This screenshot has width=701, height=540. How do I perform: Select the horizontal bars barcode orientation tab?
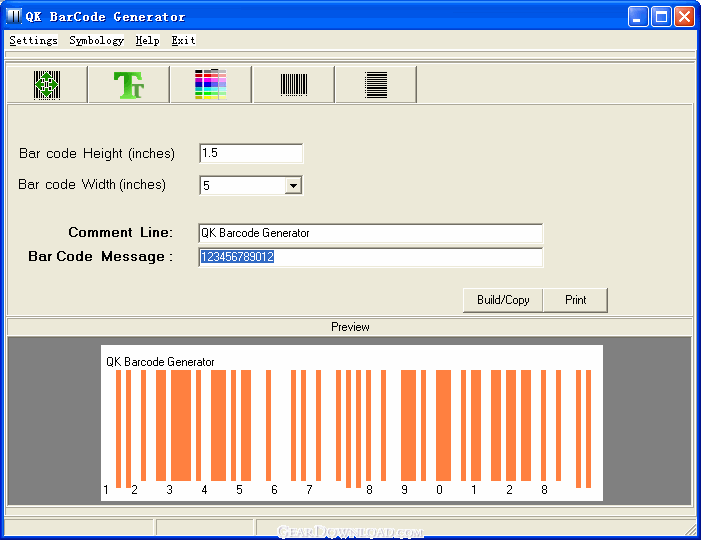pos(376,84)
